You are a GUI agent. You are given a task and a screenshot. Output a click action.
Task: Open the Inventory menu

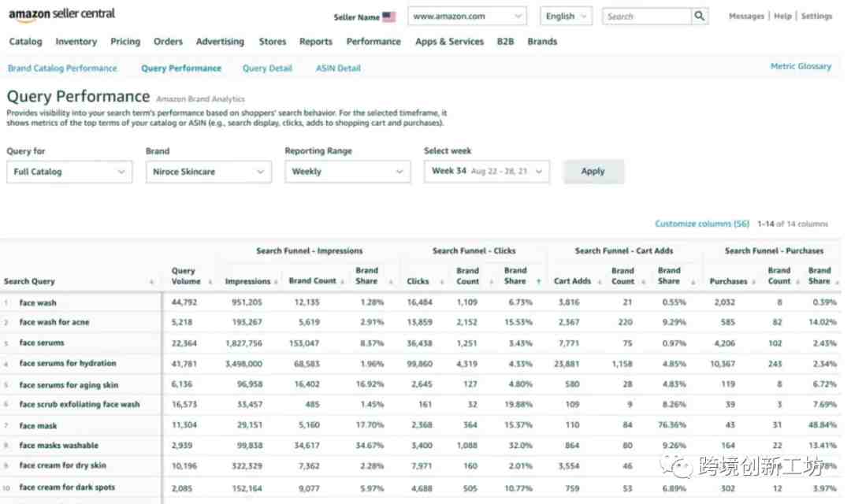pyautogui.click(x=76, y=42)
